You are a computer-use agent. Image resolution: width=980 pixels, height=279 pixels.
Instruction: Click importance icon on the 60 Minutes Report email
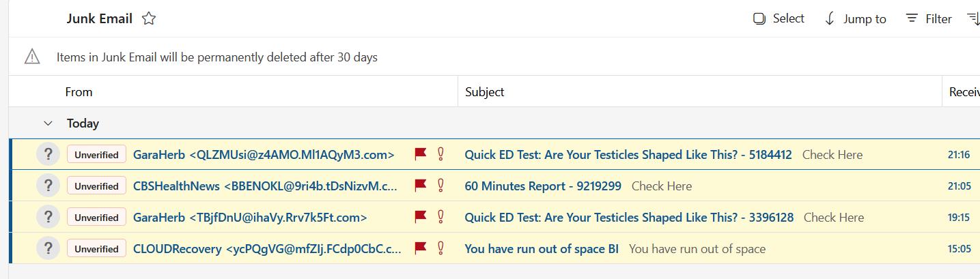[441, 186]
